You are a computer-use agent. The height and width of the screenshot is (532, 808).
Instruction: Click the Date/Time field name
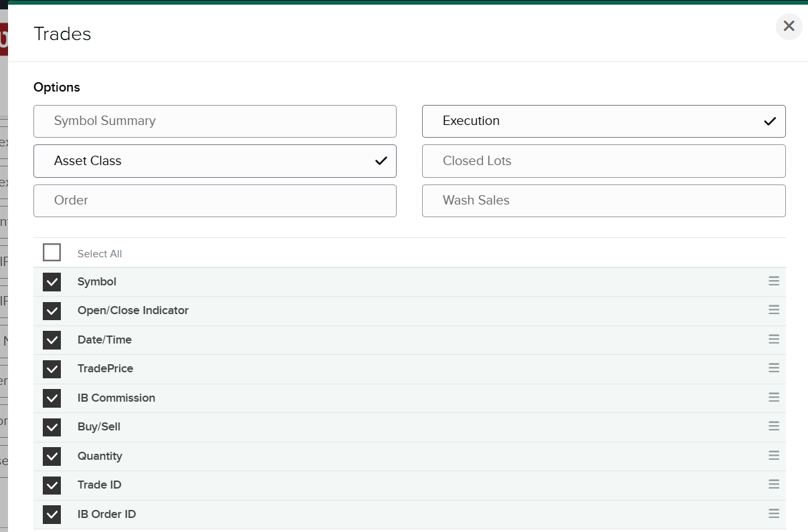pos(104,340)
